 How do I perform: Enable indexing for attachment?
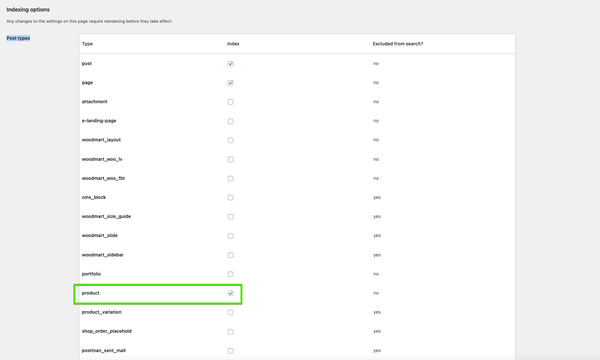point(230,102)
